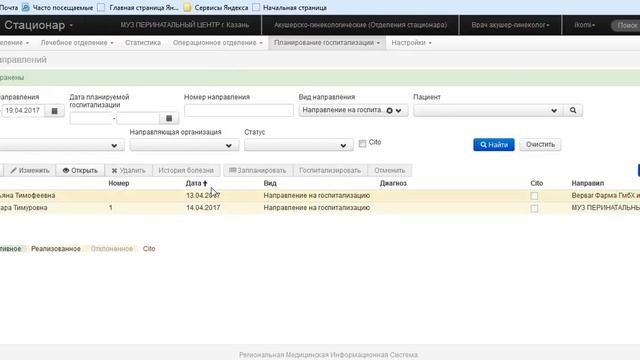Screen dimensions: 640x360
Task: Sort by the Номер column header
Action: (119, 183)
